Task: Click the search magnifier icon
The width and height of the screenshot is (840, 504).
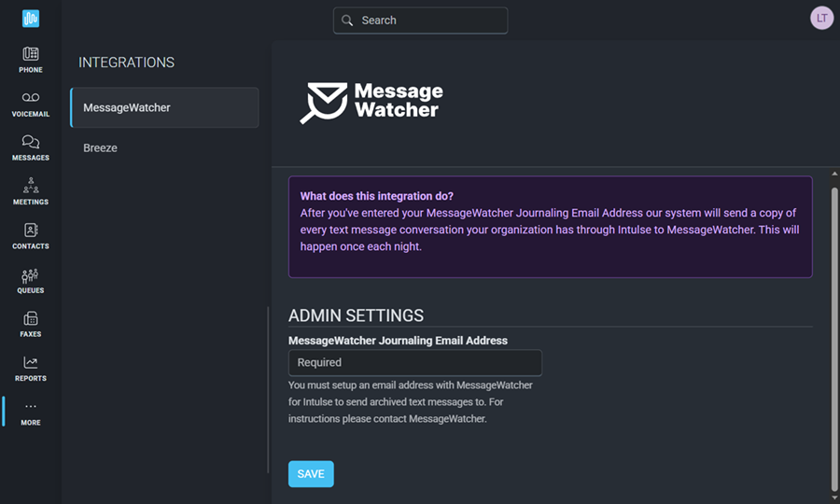Action: [347, 21]
